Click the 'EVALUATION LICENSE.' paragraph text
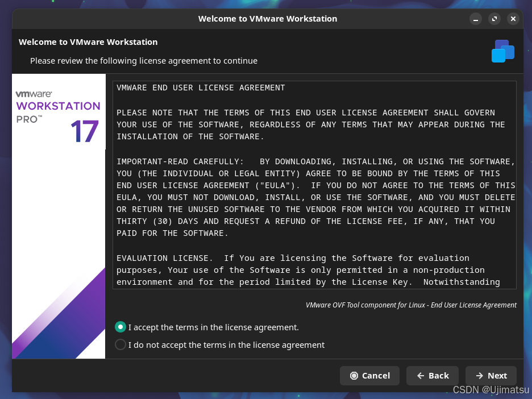532x399 pixels. click(308, 270)
